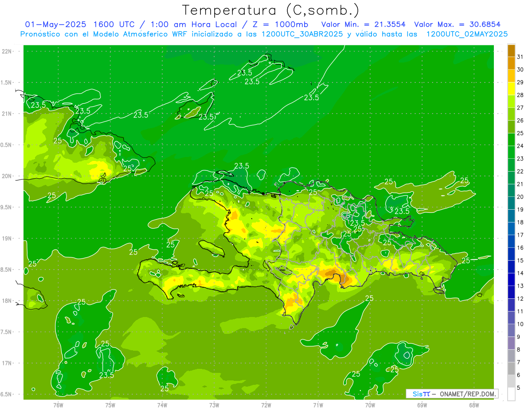Image resolution: width=532 pixels, height=411 pixels.
Task: Click the '19N' latitude axis label
Action: click(7, 239)
